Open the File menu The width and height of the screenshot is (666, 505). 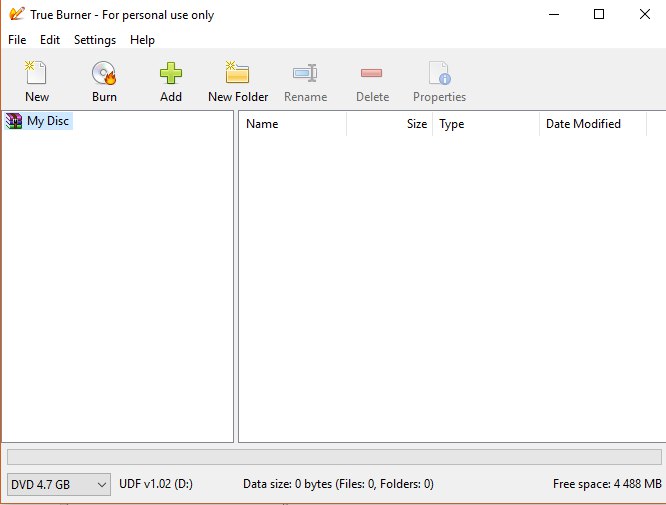[x=17, y=40]
